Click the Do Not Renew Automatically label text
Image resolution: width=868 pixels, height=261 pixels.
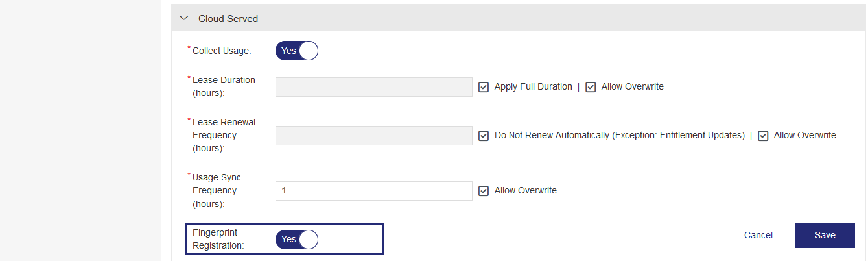click(x=619, y=136)
